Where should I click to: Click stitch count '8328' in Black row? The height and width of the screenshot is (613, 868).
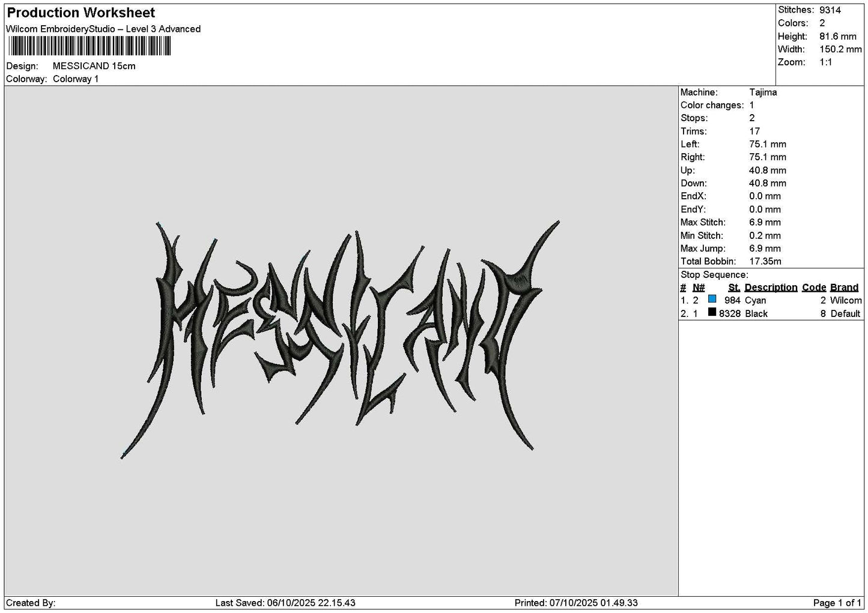[x=730, y=314]
